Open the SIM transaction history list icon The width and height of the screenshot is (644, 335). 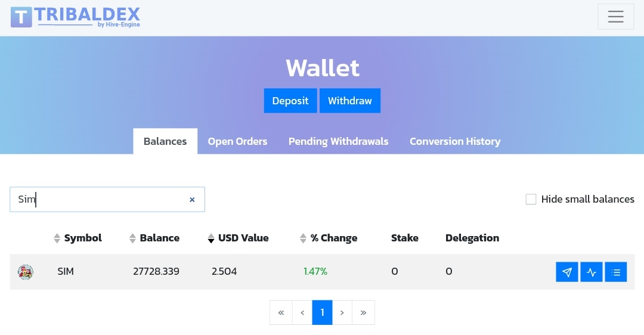click(x=615, y=272)
